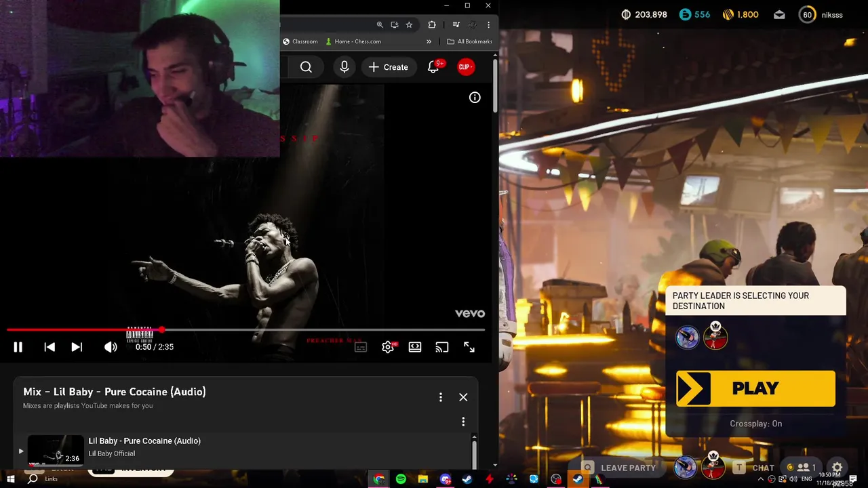The image size is (868, 488).
Task: Click LEAVE PARTY in the game
Action: click(x=620, y=468)
